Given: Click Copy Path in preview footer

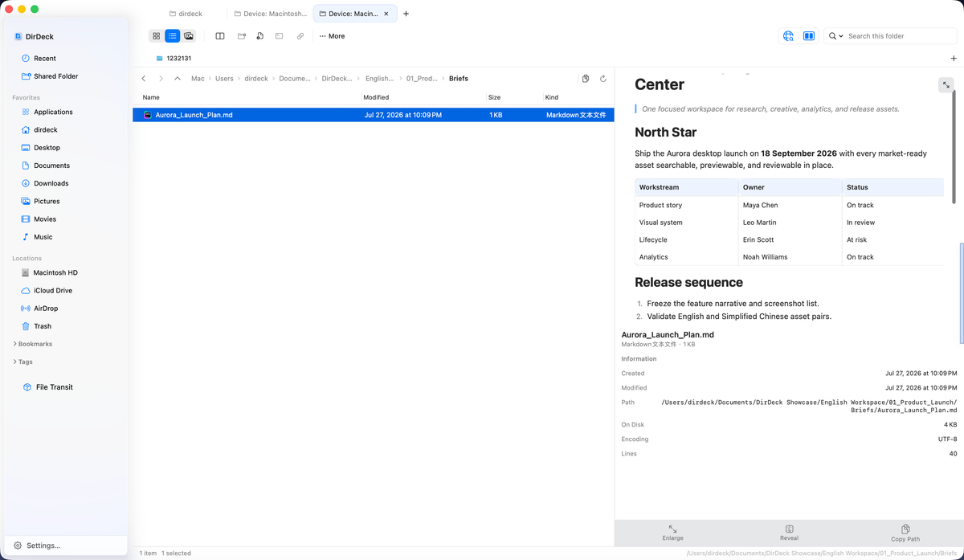Looking at the screenshot, I should point(905,533).
